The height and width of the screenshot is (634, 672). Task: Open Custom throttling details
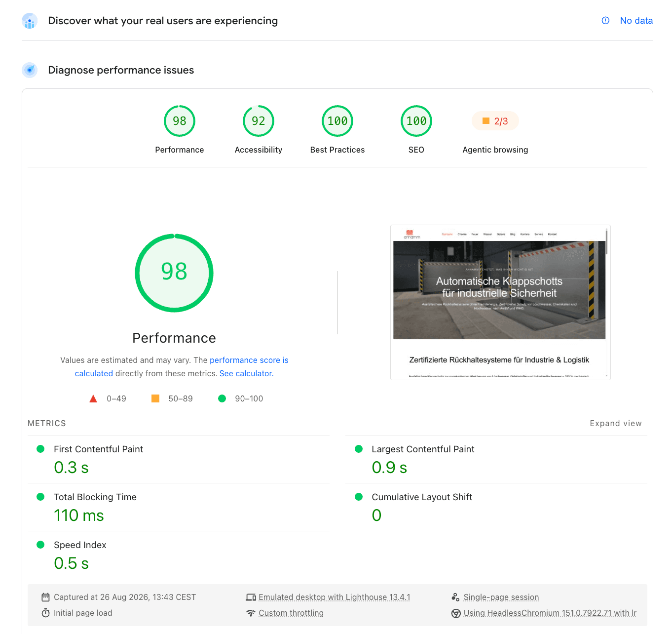pyautogui.click(x=291, y=613)
